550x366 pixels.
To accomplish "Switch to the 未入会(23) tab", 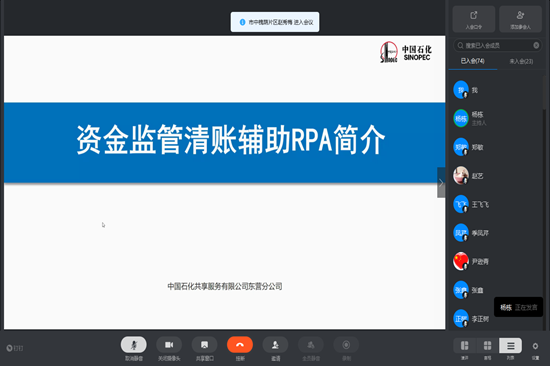I will (521, 61).
